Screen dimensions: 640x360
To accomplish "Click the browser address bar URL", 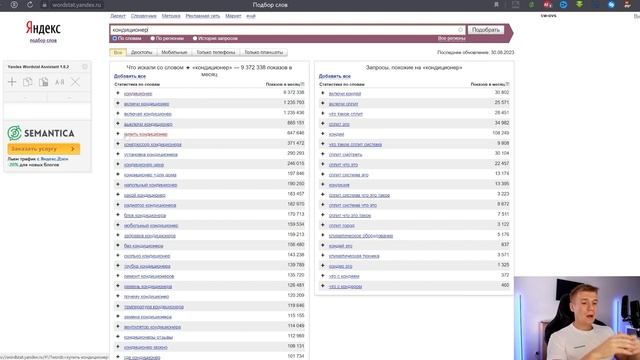I will click(77, 5).
